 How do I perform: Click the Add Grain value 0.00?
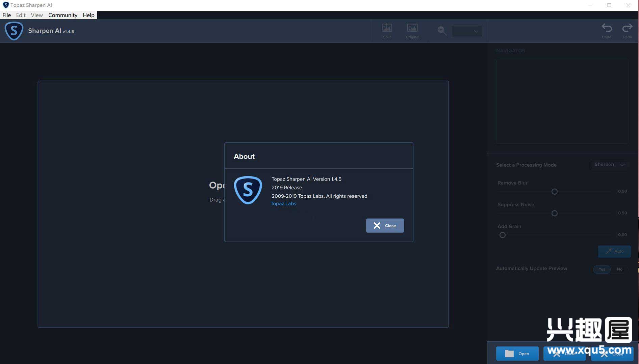tap(622, 235)
